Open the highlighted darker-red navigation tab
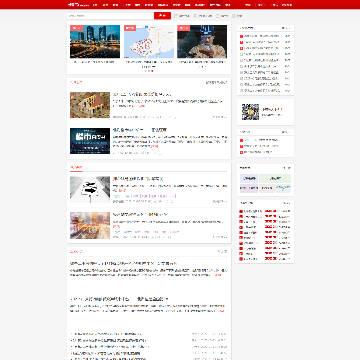The image size is (360, 360). 215,5
